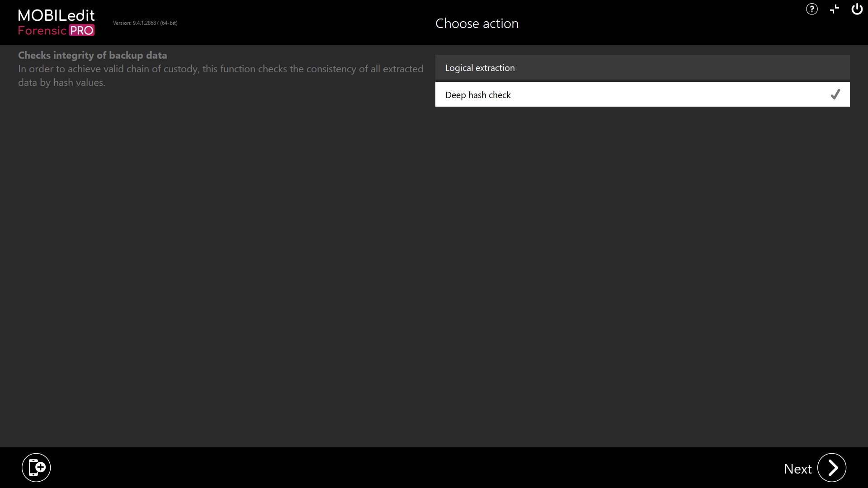Click the version number text
Image resolution: width=868 pixels, height=488 pixels.
(145, 23)
